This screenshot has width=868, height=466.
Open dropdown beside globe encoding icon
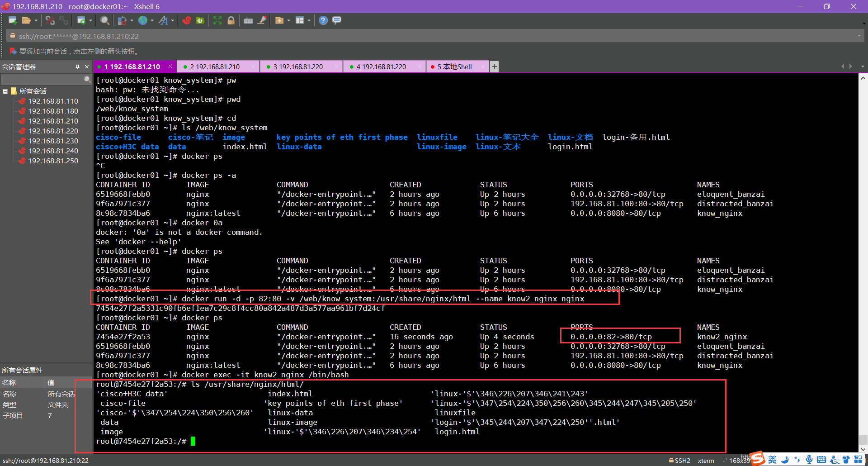(x=152, y=20)
